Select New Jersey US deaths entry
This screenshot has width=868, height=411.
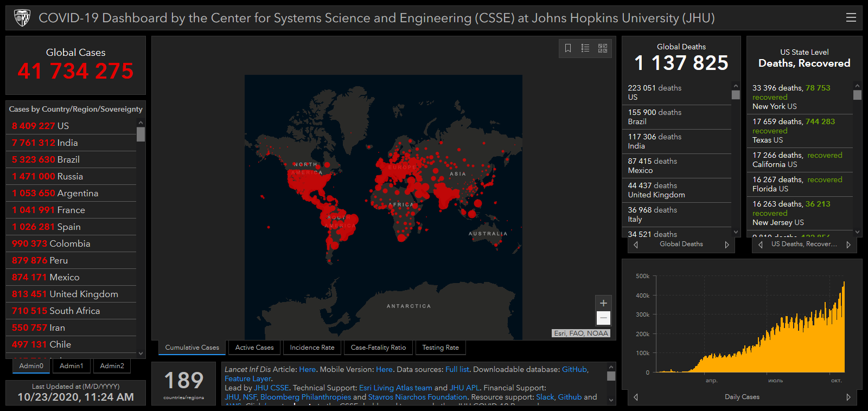point(800,213)
